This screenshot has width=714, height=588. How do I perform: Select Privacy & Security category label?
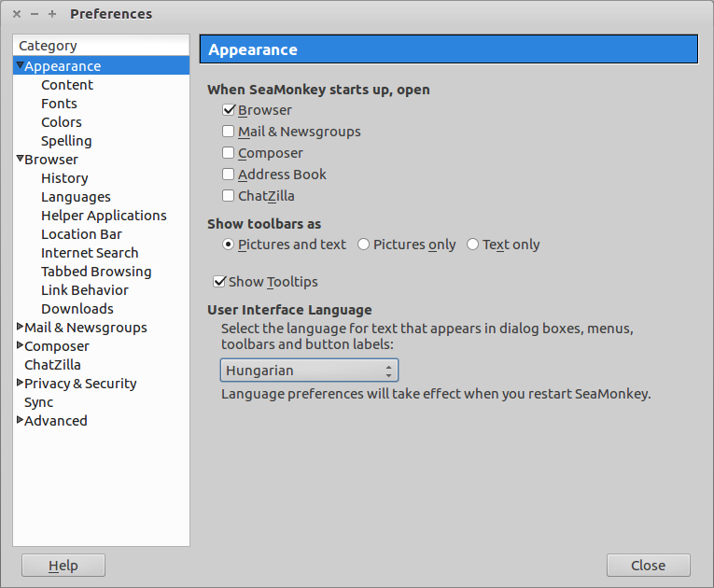[80, 384]
